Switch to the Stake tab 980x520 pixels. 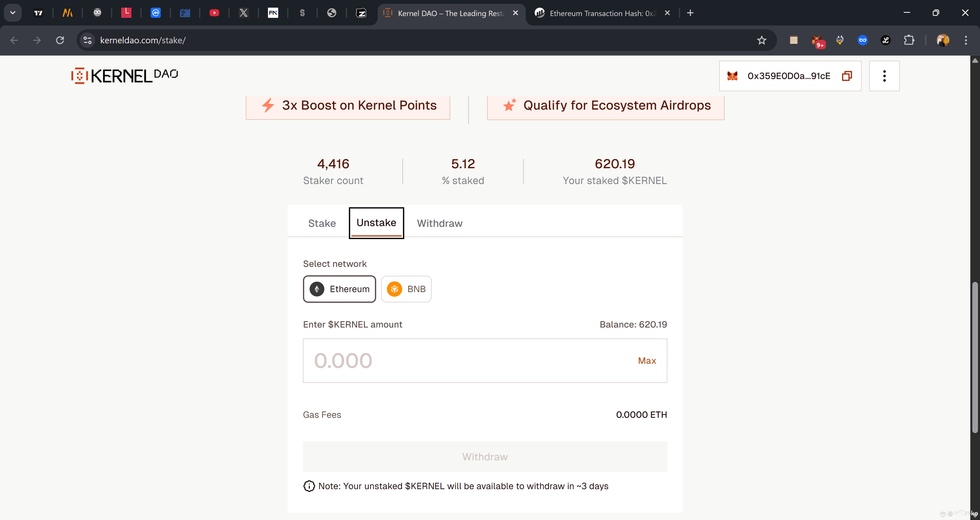(322, 224)
